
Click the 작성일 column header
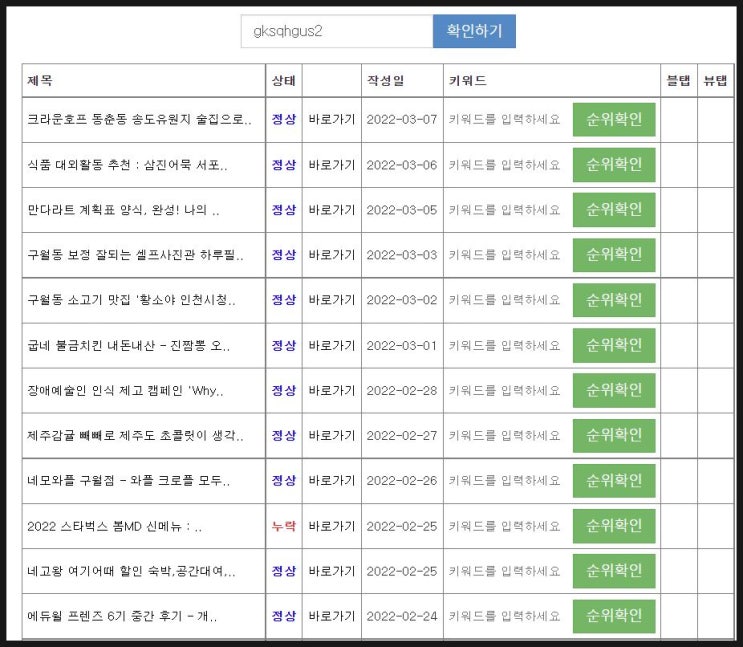pos(385,81)
